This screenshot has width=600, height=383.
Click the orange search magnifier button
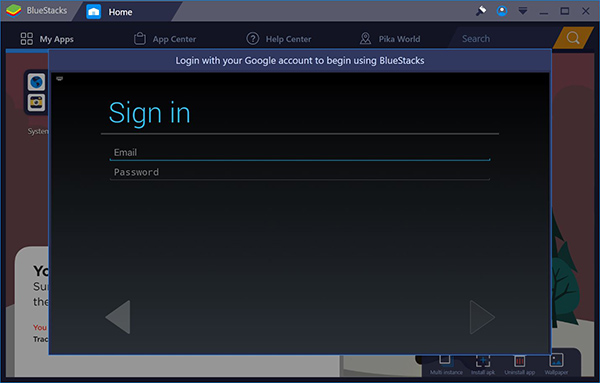[573, 38]
